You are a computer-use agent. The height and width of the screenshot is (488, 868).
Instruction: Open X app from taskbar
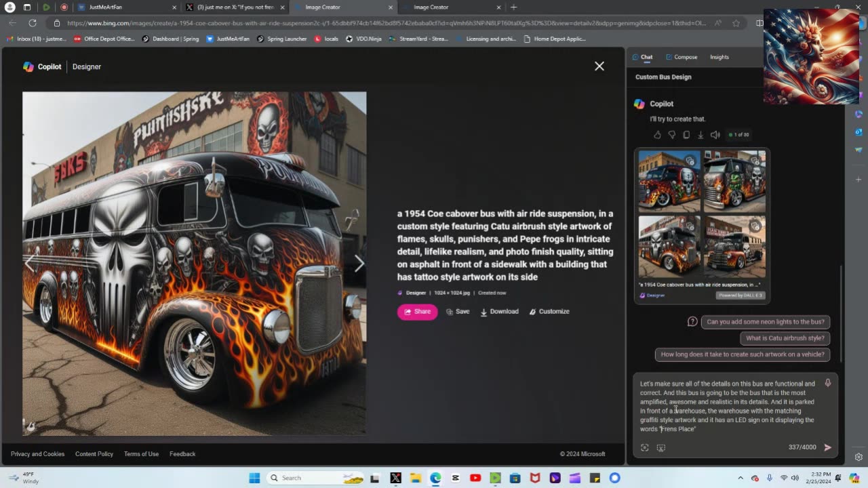(396, 478)
